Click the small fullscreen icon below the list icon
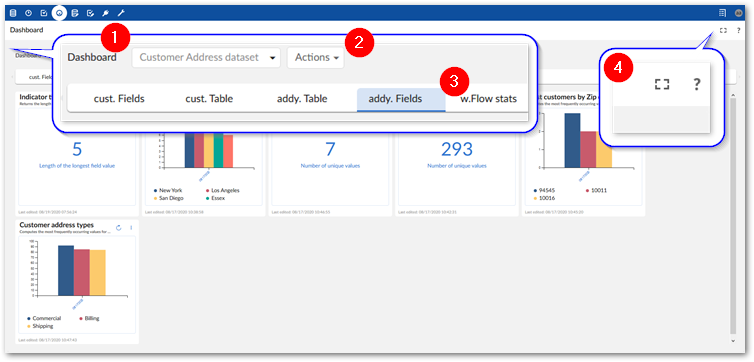Viewport: 754px width, 362px height. click(723, 30)
